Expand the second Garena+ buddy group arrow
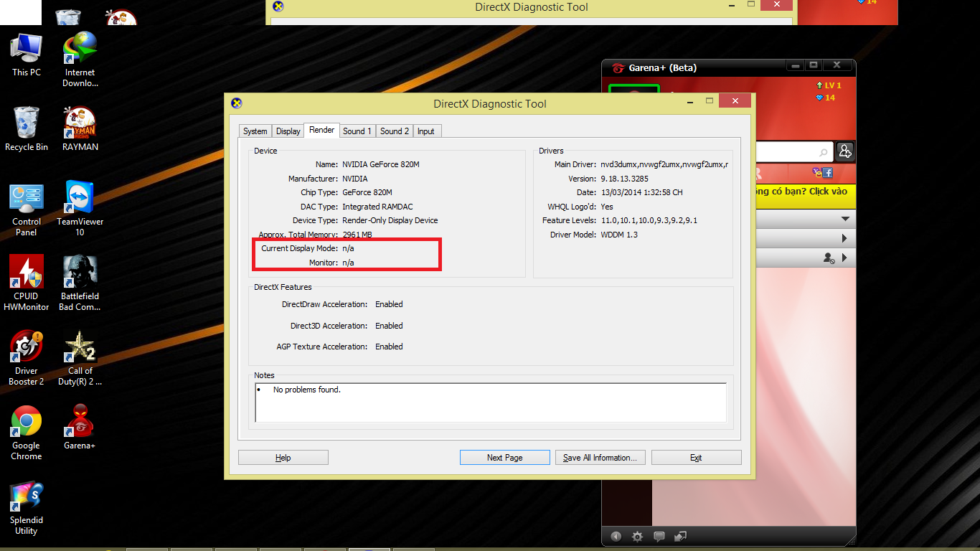Screen dimensions: 980x551 [845, 238]
